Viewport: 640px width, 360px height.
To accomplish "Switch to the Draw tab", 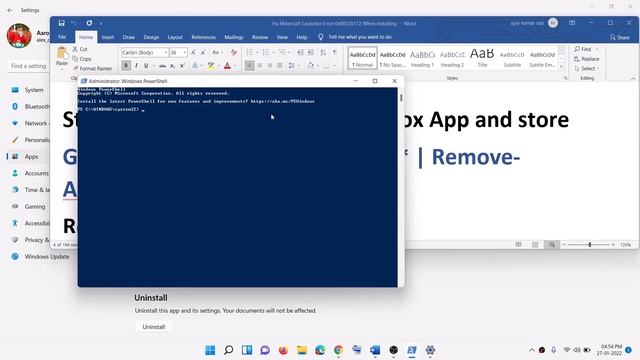I will click(x=129, y=37).
